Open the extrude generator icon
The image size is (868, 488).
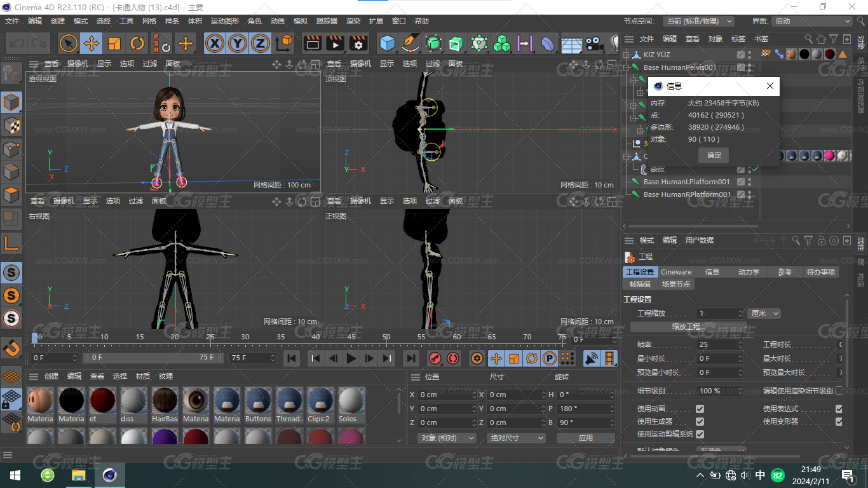pyautogui.click(x=456, y=43)
